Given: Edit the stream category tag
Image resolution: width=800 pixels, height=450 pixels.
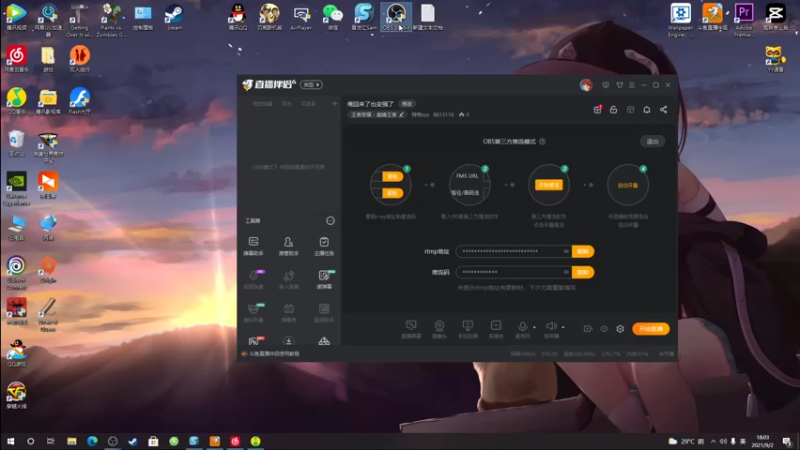Looking at the screenshot, I should click(377, 115).
